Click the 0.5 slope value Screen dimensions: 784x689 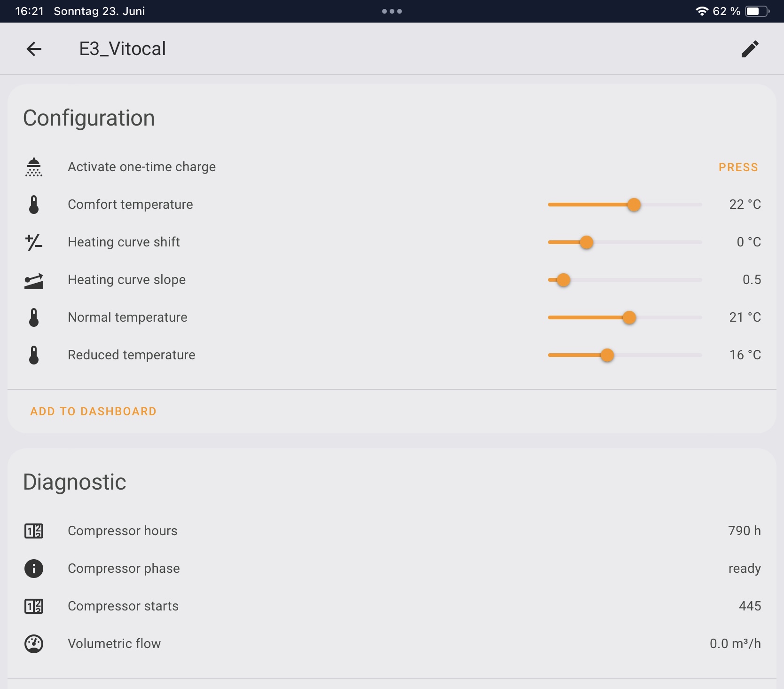[x=752, y=280]
